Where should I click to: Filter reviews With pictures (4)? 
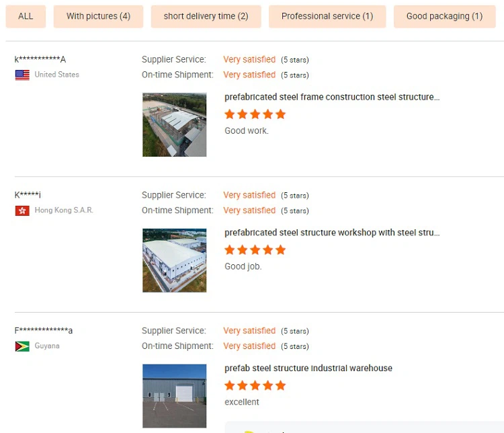(98, 16)
